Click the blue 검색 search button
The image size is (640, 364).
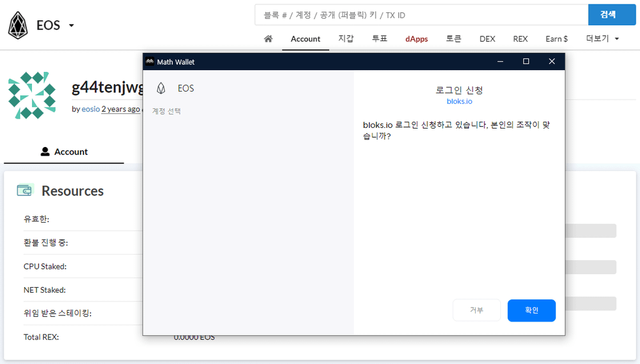pos(612,15)
